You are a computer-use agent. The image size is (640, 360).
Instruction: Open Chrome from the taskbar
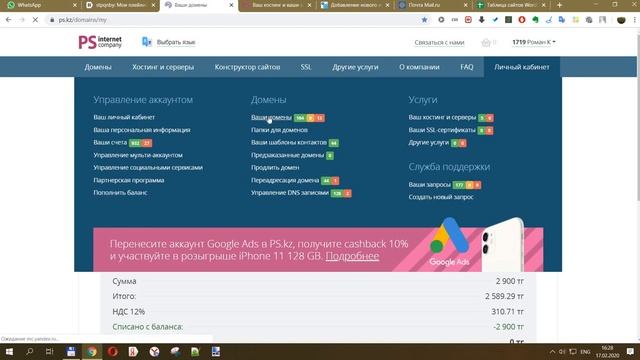click(92, 351)
